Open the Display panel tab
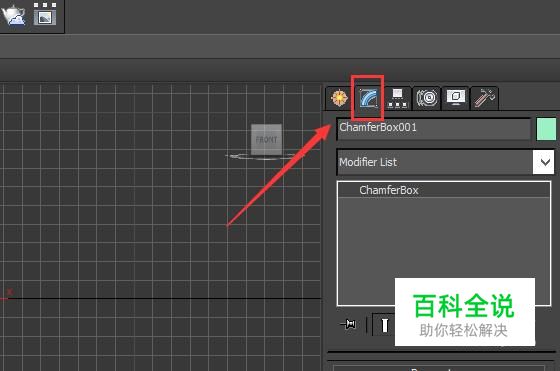560x371 pixels. point(455,98)
